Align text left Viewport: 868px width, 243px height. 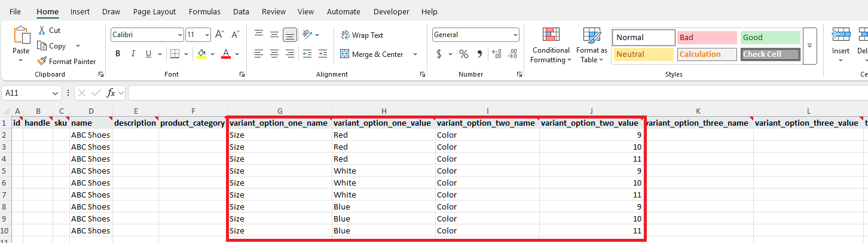click(259, 54)
